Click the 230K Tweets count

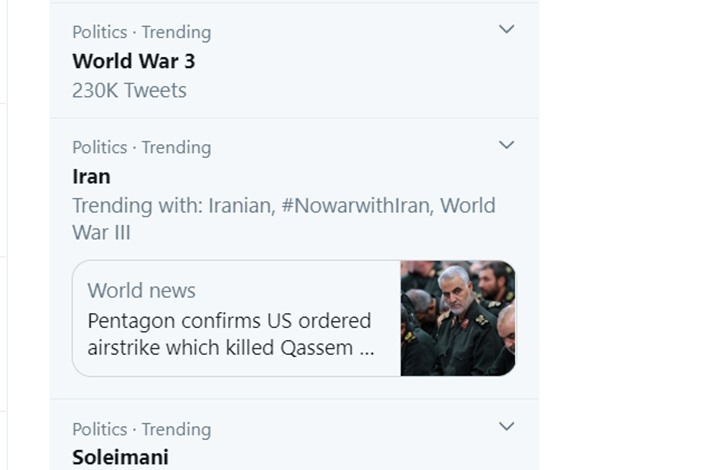(129, 90)
